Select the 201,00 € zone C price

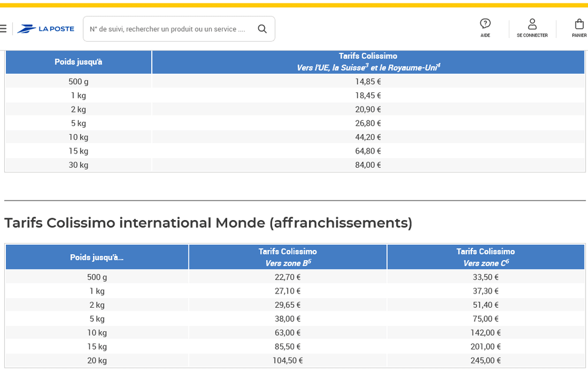click(486, 347)
